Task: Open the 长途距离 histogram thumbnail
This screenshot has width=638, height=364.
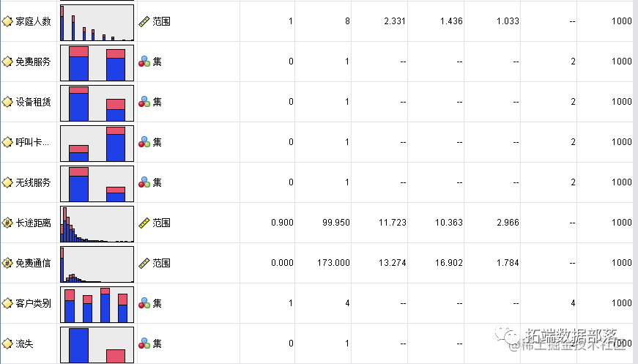Action: click(x=97, y=224)
